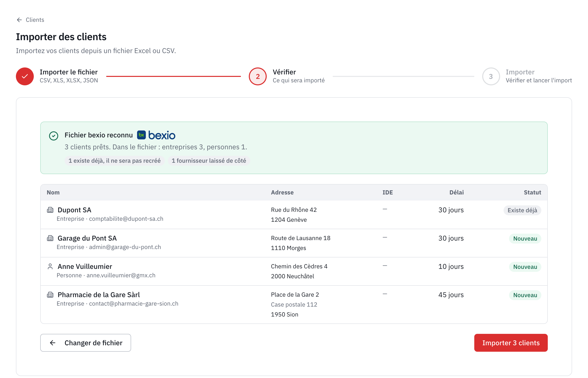Image resolution: width=588 pixels, height=378 pixels.
Task: Click contact@pharmacie-gare-sion.ch email text
Action: 134,304
